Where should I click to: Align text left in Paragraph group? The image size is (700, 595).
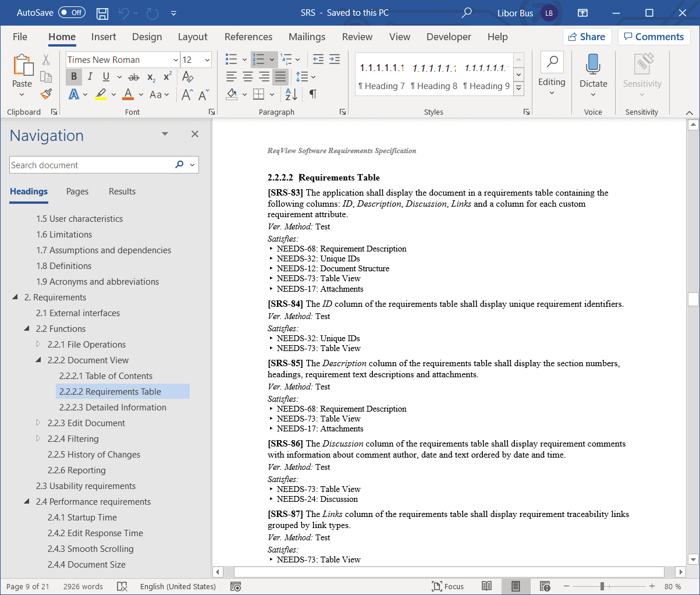[232, 76]
